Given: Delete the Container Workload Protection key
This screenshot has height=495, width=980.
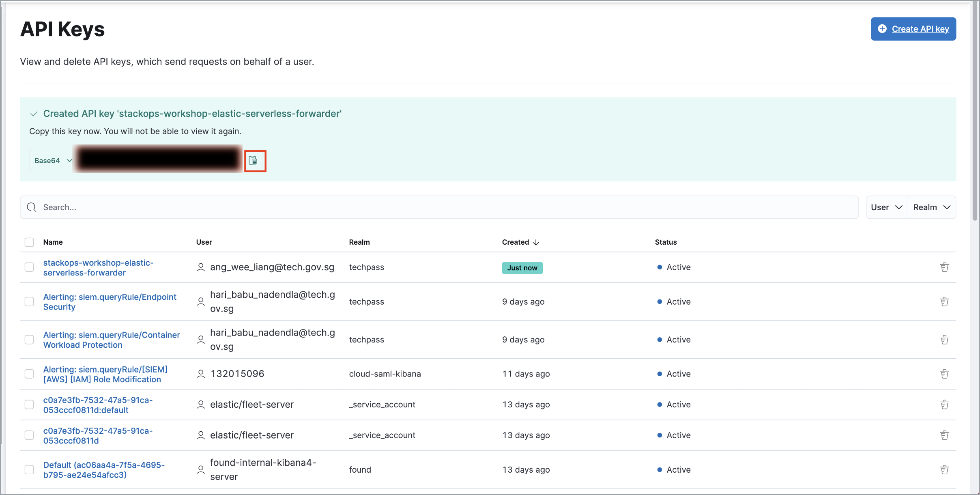Looking at the screenshot, I should [x=944, y=340].
